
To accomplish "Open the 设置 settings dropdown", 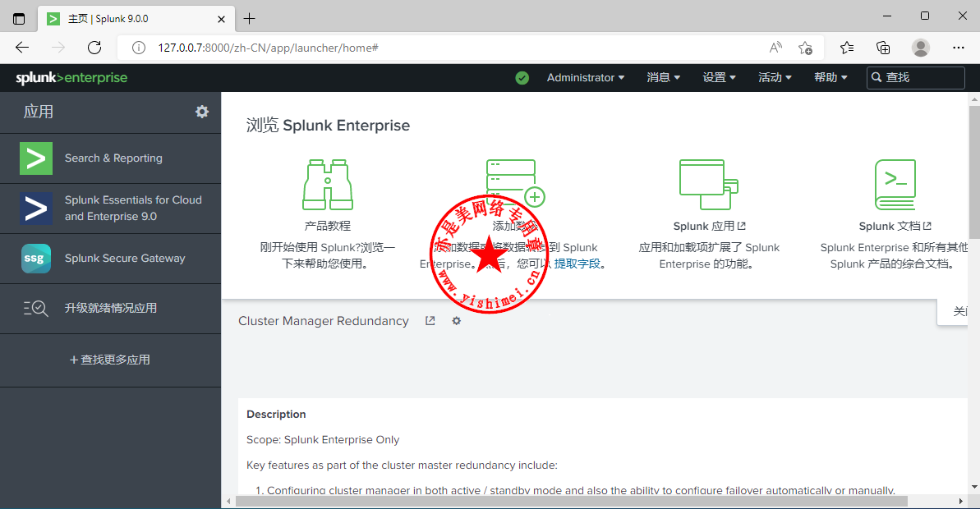I will click(719, 77).
